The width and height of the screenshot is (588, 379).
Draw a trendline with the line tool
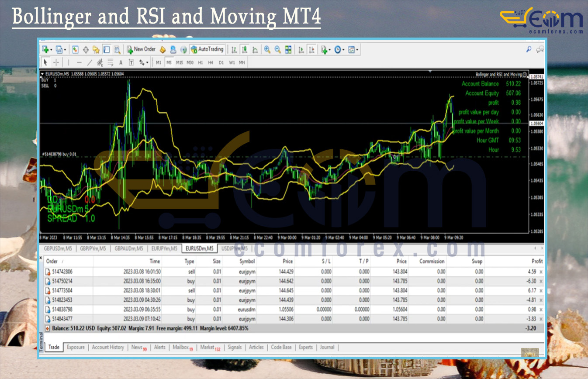90,62
